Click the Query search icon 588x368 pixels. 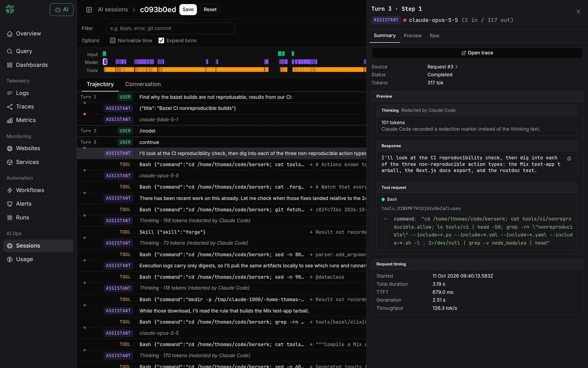[10, 51]
